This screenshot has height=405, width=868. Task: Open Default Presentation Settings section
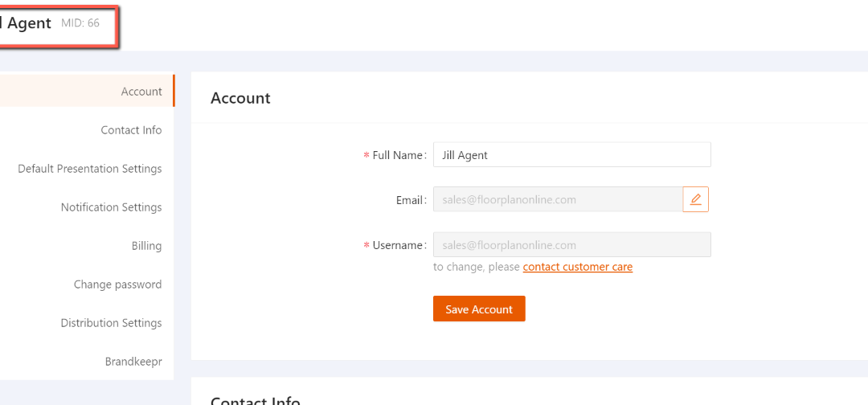pyautogui.click(x=90, y=169)
